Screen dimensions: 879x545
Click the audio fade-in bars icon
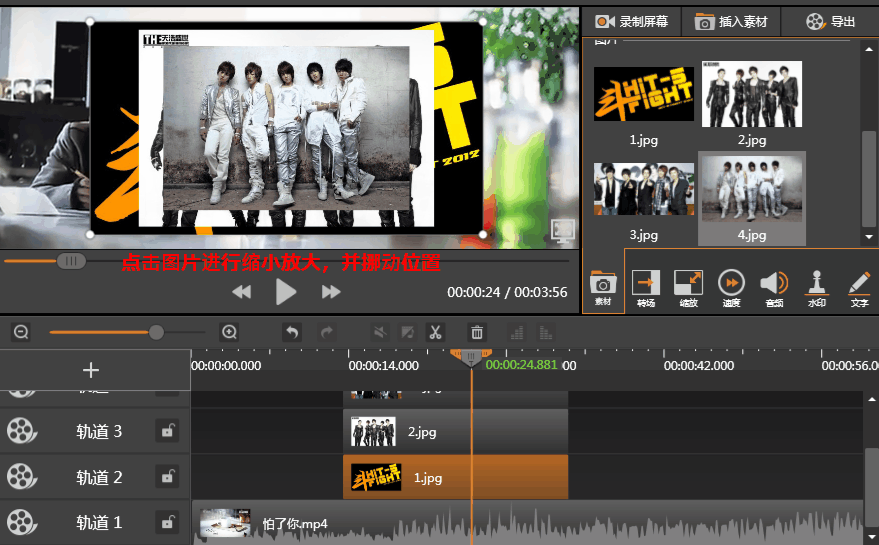coord(517,332)
